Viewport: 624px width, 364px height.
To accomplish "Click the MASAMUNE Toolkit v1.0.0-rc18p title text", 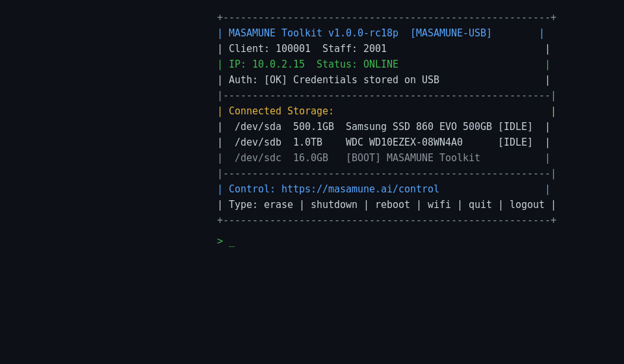I will tap(313, 33).
